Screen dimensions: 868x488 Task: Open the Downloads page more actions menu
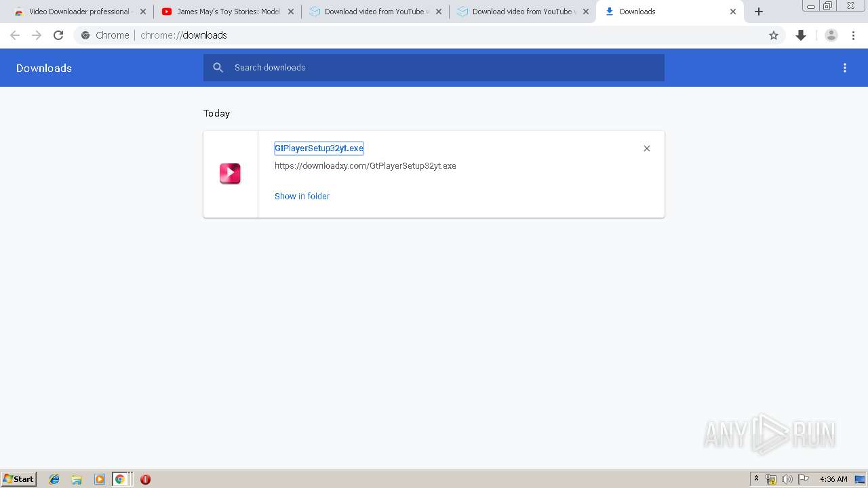click(x=845, y=68)
